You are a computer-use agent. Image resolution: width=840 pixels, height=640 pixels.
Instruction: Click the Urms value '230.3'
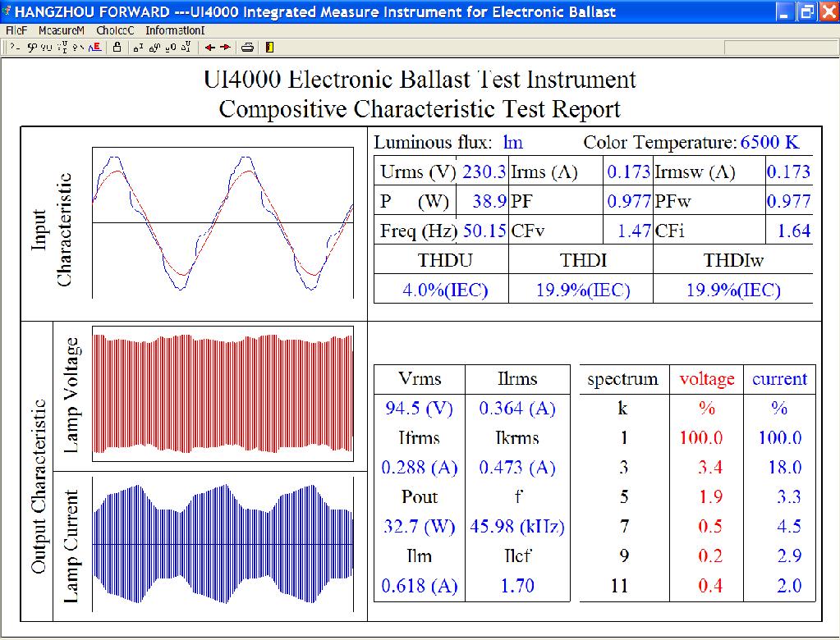484,171
